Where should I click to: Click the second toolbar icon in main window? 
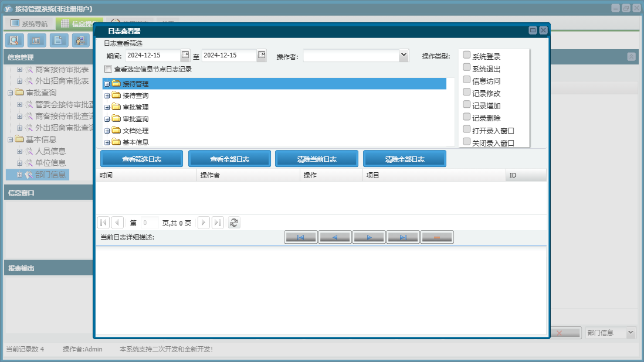(x=36, y=40)
